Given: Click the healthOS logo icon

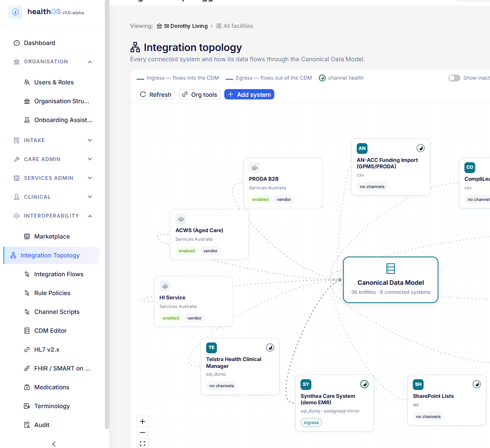Looking at the screenshot, I should click(15, 12).
